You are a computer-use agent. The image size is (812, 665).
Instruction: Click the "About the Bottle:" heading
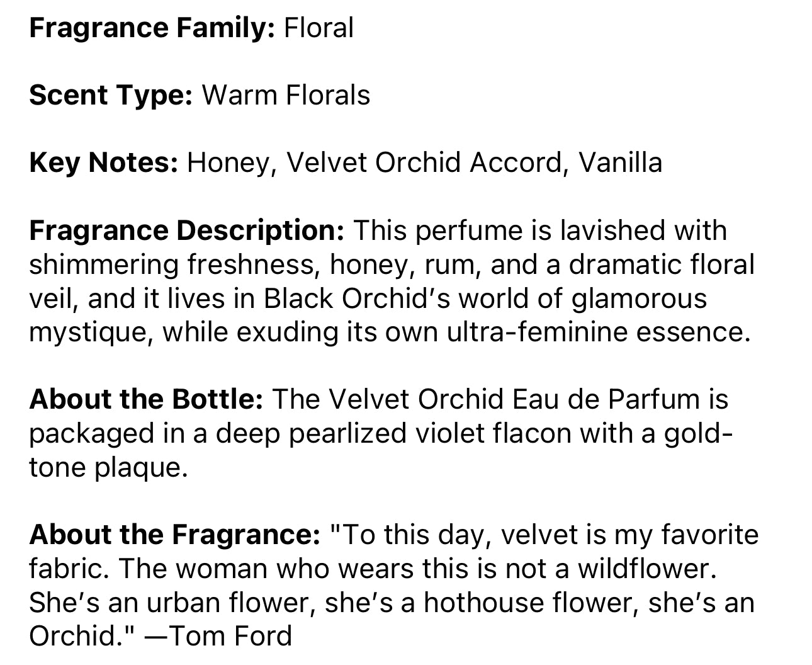pos(145,399)
